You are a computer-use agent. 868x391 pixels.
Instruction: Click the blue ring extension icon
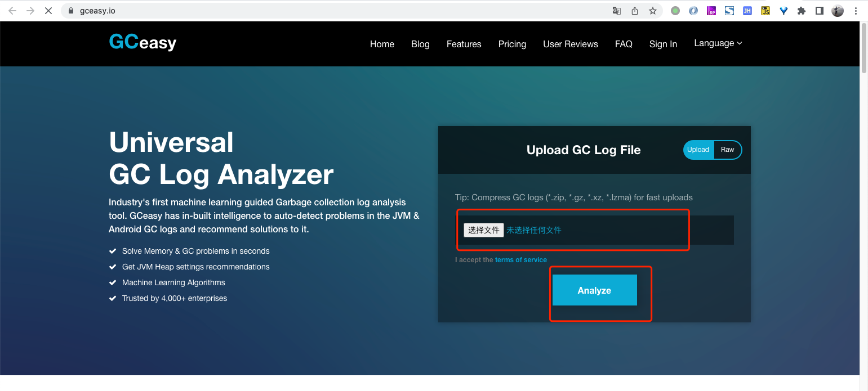click(693, 11)
